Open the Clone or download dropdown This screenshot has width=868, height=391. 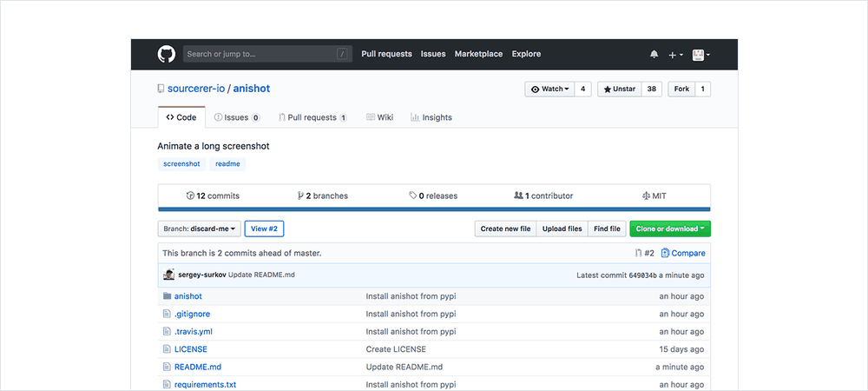670,229
